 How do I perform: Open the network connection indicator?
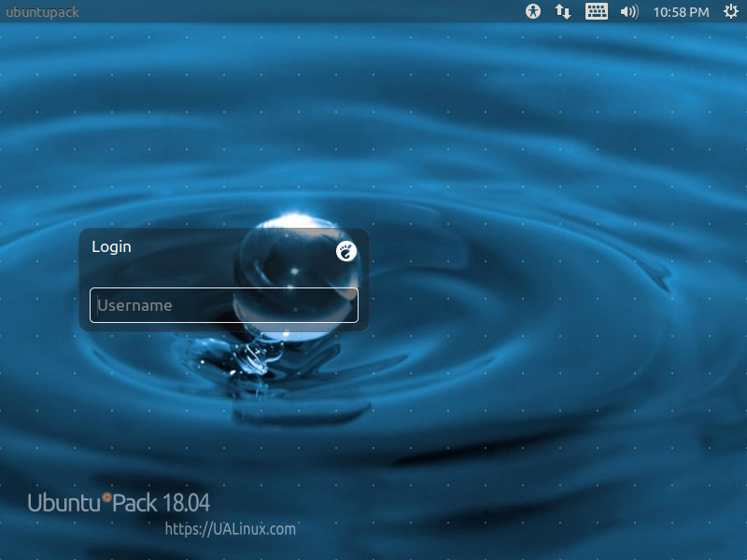(x=563, y=11)
